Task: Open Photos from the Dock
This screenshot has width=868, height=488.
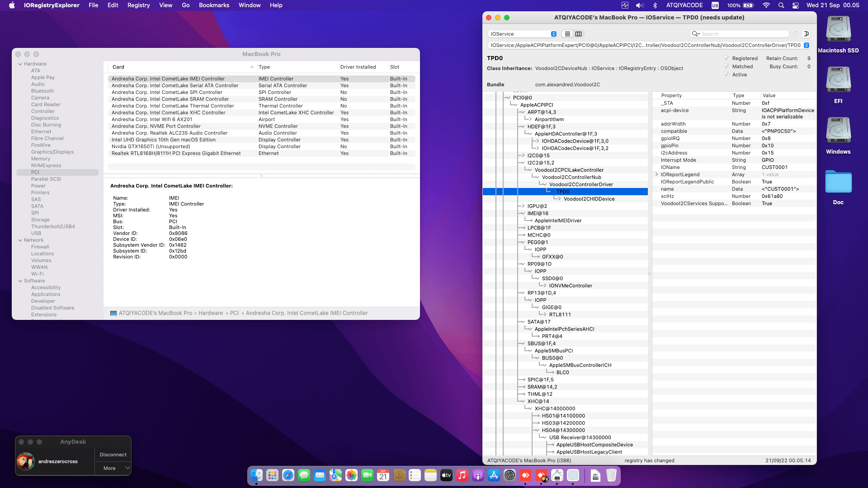Action: click(351, 475)
